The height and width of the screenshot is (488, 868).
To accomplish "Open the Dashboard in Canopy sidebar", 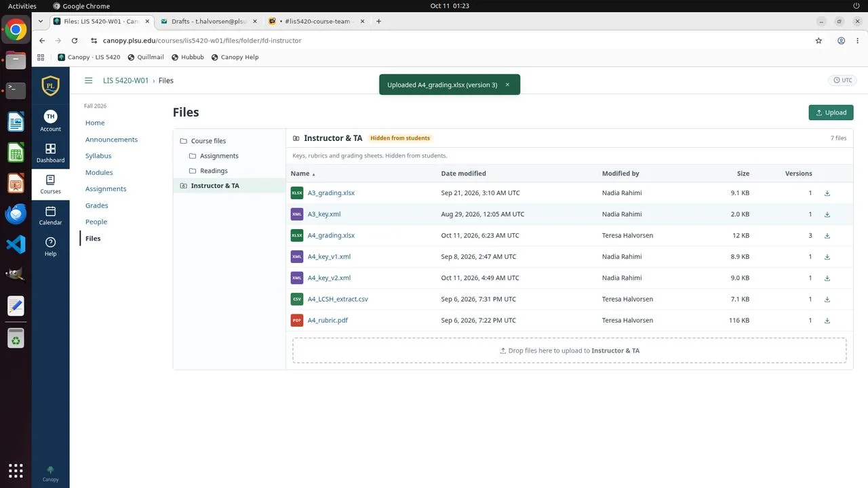I will [50, 152].
